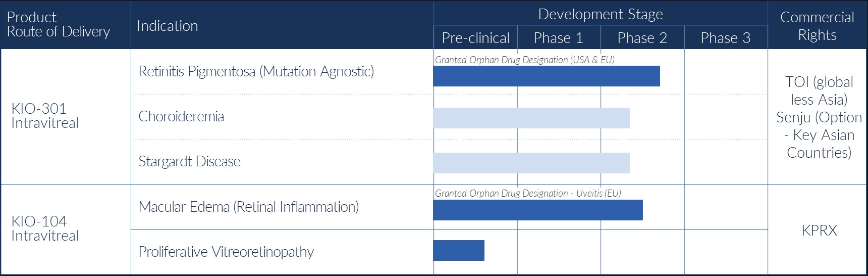Click the KIO-104 Intravitreal product cell
Viewport: 868px width, 276px height.
click(x=45, y=228)
